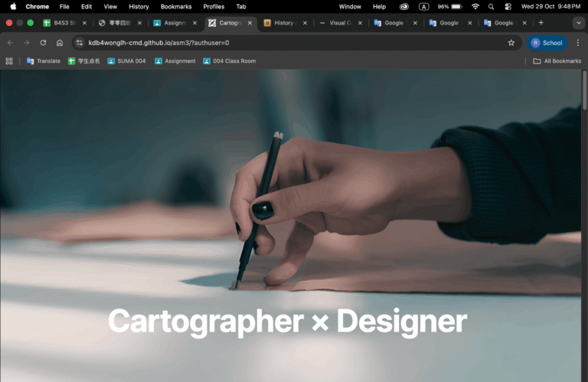The image size is (588, 382).
Task: Click the Home icon in the toolbar
Action: pos(60,43)
